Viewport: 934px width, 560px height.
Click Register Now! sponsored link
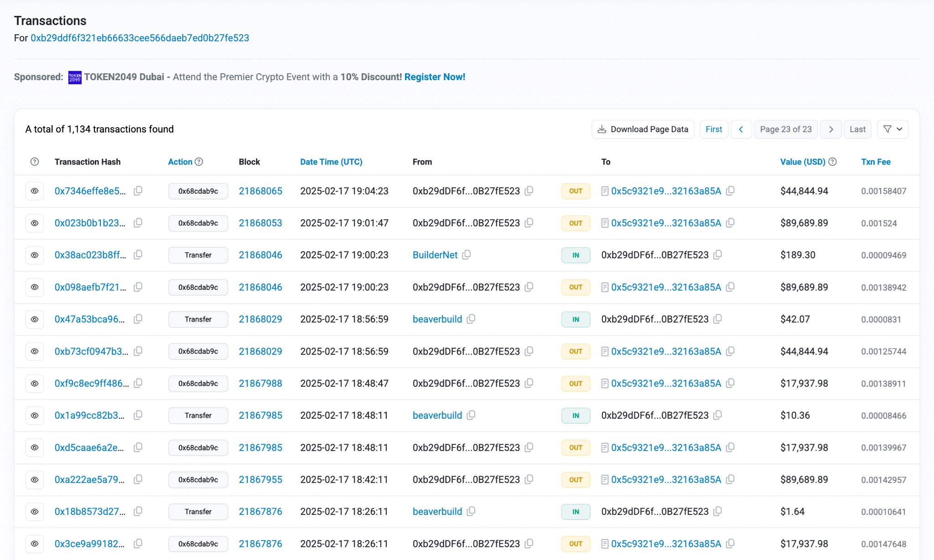coord(435,77)
